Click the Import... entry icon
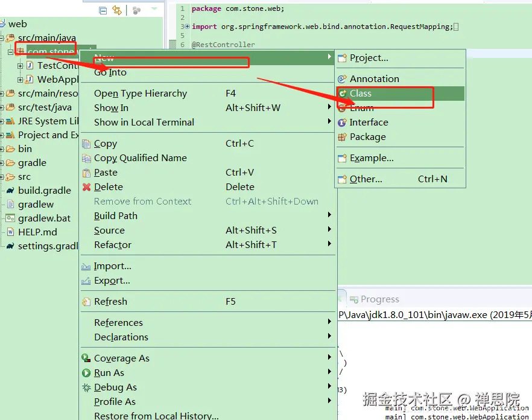The width and height of the screenshot is (532, 420). pyautogui.click(x=86, y=267)
